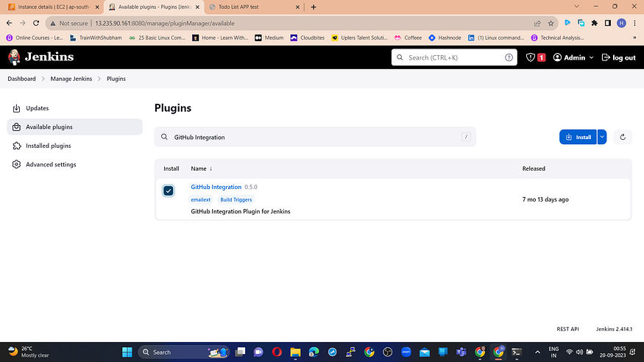Expand the Install button dropdown arrow
Viewport: 644px width, 362px height.
click(x=602, y=137)
